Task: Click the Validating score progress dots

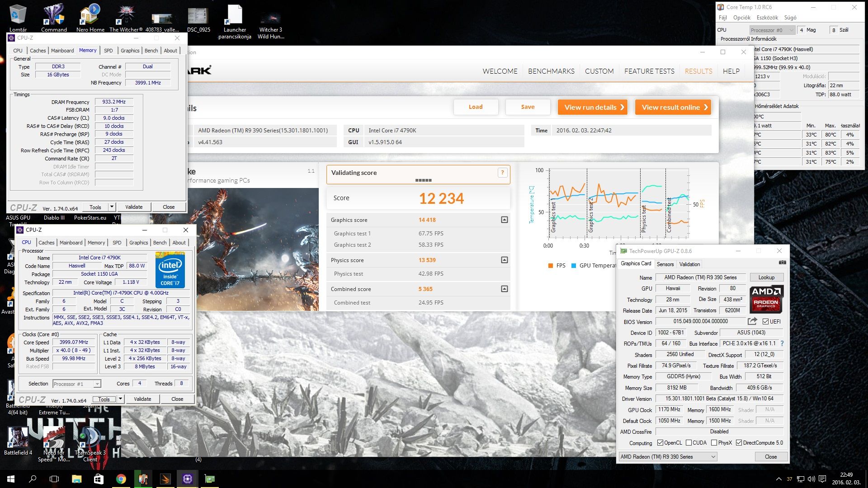Action: tap(423, 180)
